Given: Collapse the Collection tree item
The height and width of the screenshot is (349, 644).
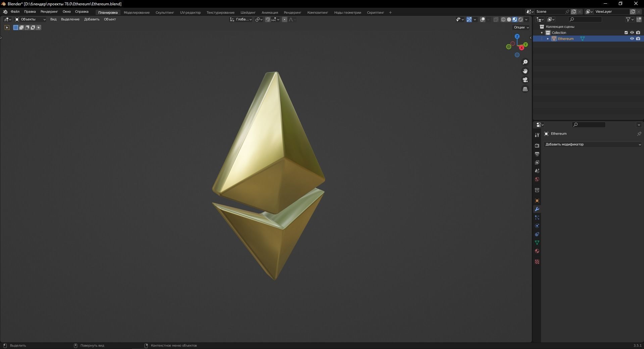Looking at the screenshot, I should pyautogui.click(x=542, y=33).
